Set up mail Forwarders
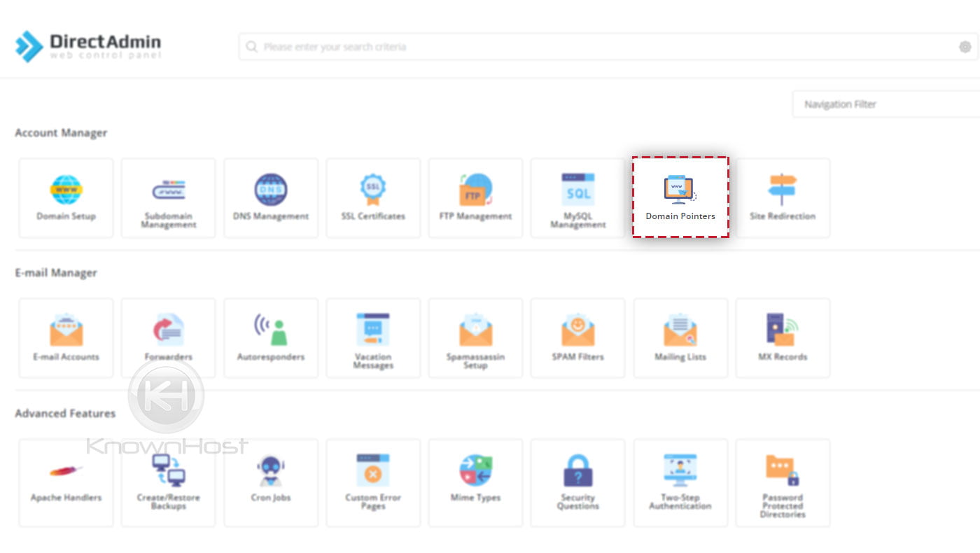 tap(168, 338)
